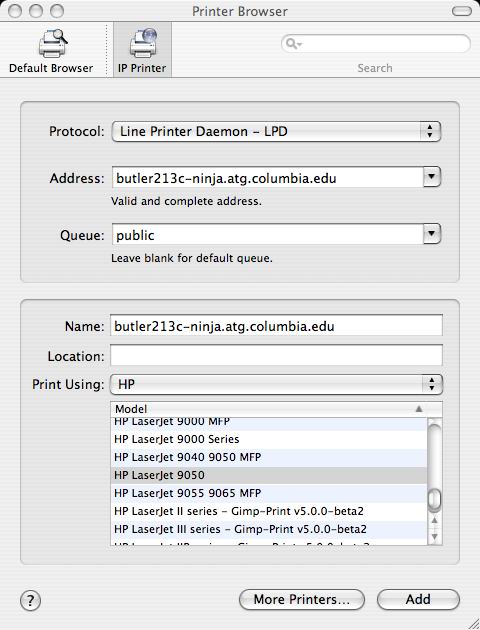The height and width of the screenshot is (630, 480).
Task: Click the model list scrollbar thumb
Action: 434,501
